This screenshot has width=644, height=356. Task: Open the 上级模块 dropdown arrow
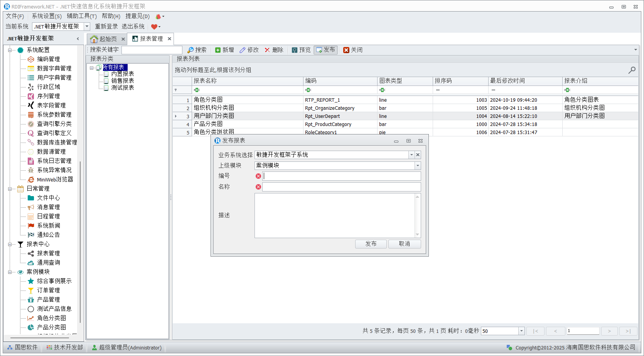click(x=418, y=166)
